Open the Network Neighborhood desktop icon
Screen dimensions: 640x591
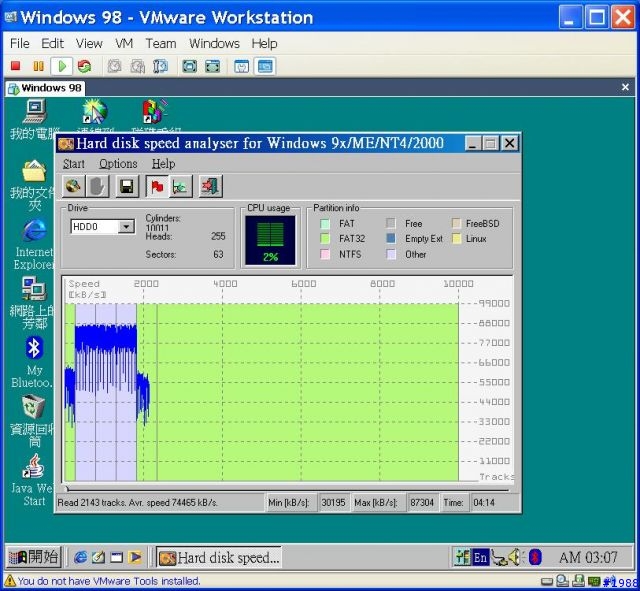click(33, 303)
